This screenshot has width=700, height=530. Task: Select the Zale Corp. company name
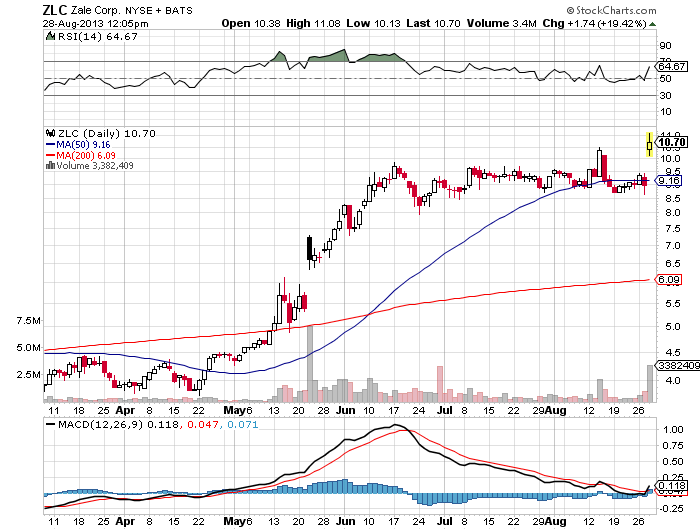pos(96,11)
